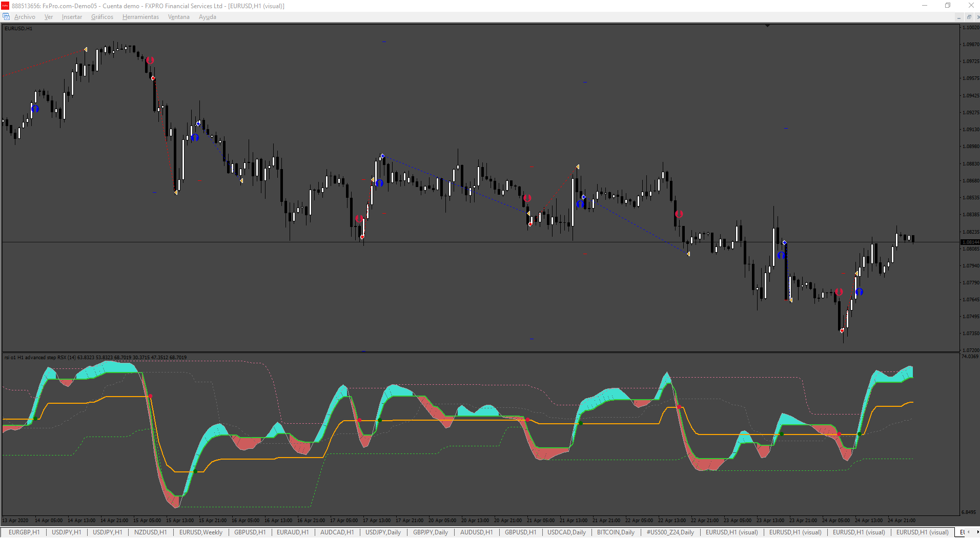980x538 pixels.
Task: Click the 1.10020 price scale value
Action: (971, 28)
